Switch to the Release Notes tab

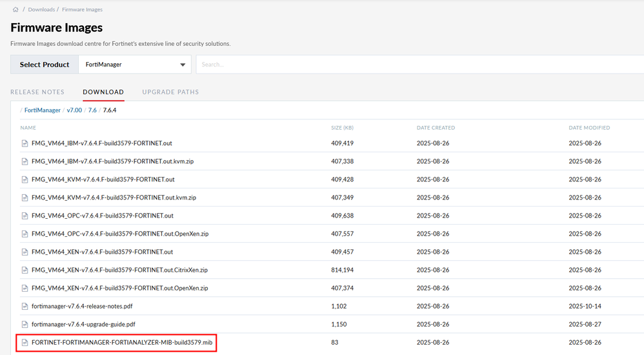pyautogui.click(x=37, y=92)
